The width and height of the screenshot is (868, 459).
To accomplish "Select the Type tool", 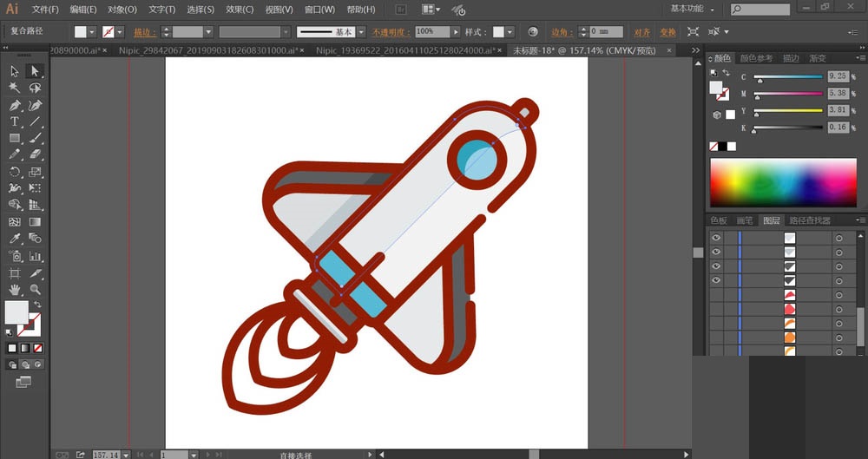I will point(15,121).
